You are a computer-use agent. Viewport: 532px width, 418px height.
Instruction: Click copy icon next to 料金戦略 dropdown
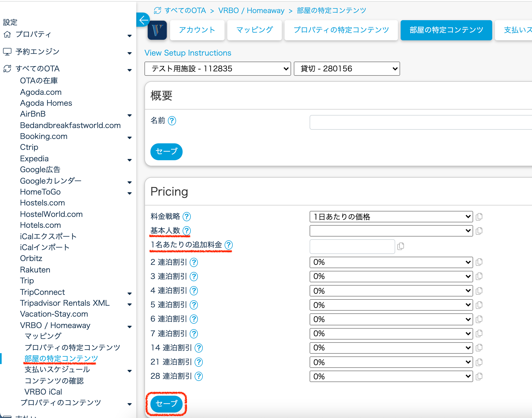pyautogui.click(x=479, y=217)
